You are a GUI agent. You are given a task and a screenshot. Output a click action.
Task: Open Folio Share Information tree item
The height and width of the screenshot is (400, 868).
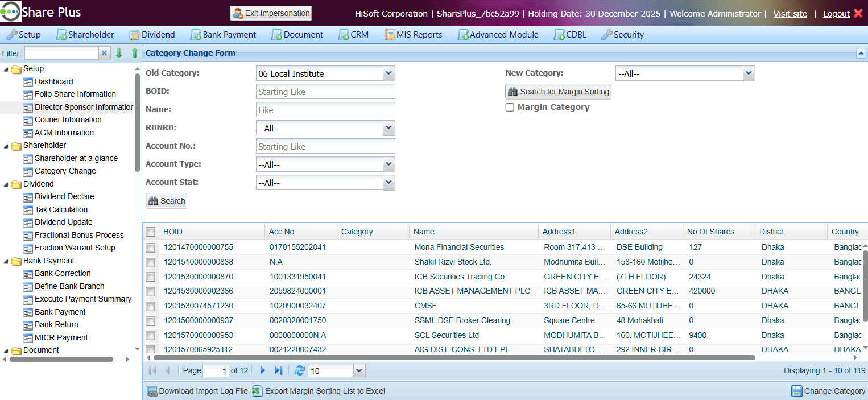click(x=75, y=94)
